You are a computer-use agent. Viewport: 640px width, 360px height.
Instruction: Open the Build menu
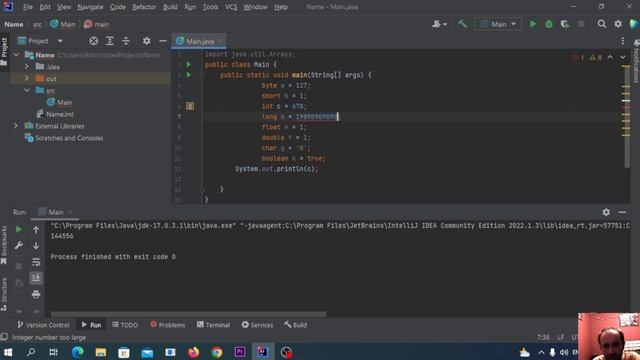[170, 7]
